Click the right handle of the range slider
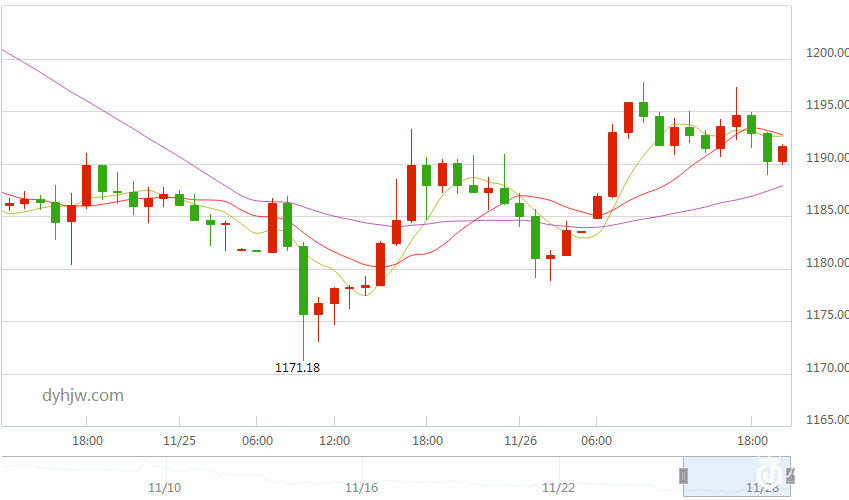The height and width of the screenshot is (500, 849). [790, 475]
